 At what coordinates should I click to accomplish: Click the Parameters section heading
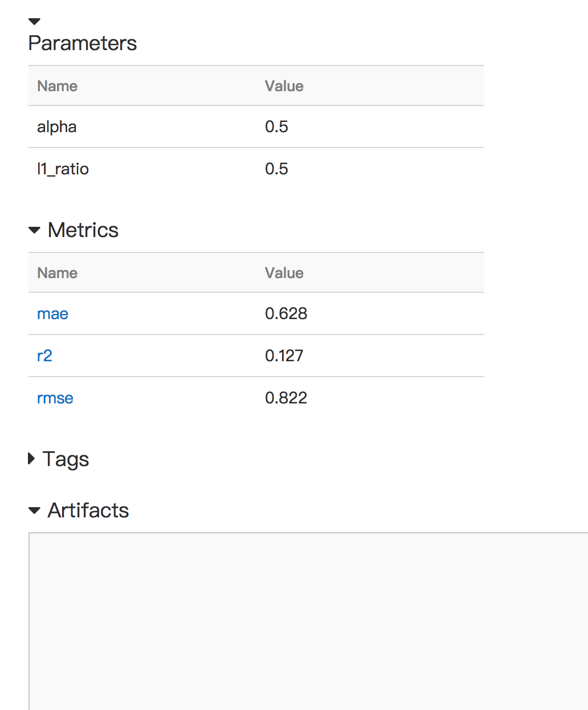pyautogui.click(x=82, y=43)
